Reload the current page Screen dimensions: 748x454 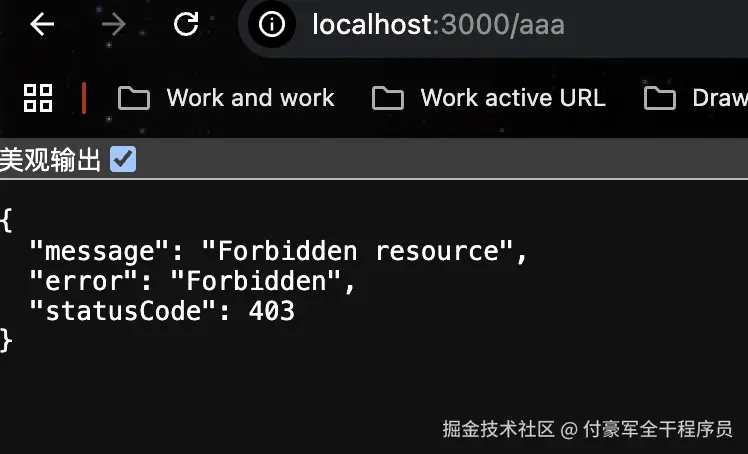[x=186, y=24]
